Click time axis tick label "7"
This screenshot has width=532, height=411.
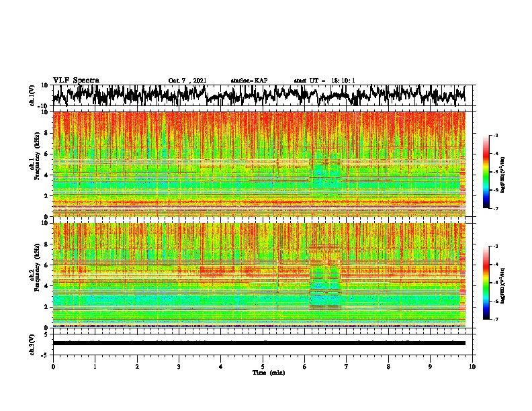coord(347,367)
